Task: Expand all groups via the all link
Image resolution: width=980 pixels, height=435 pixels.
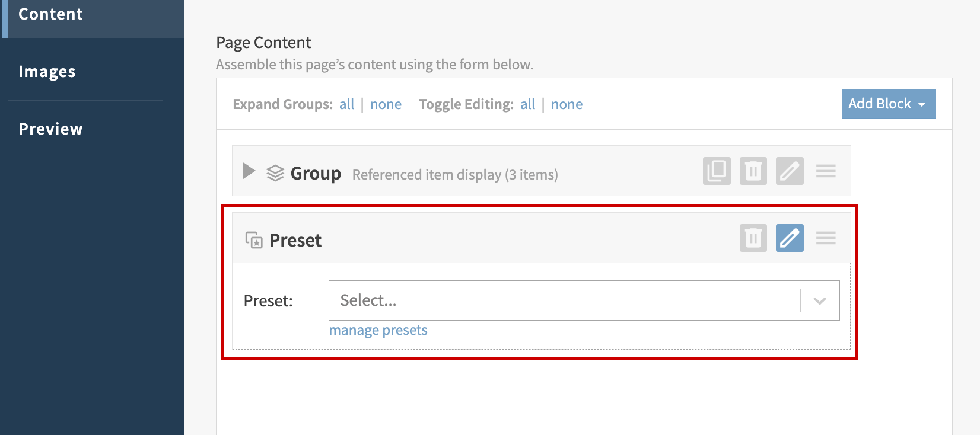Action: tap(346, 104)
